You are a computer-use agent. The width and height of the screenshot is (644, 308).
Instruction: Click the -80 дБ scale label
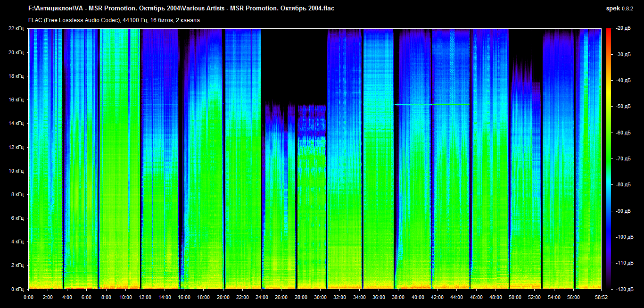(x=622, y=184)
